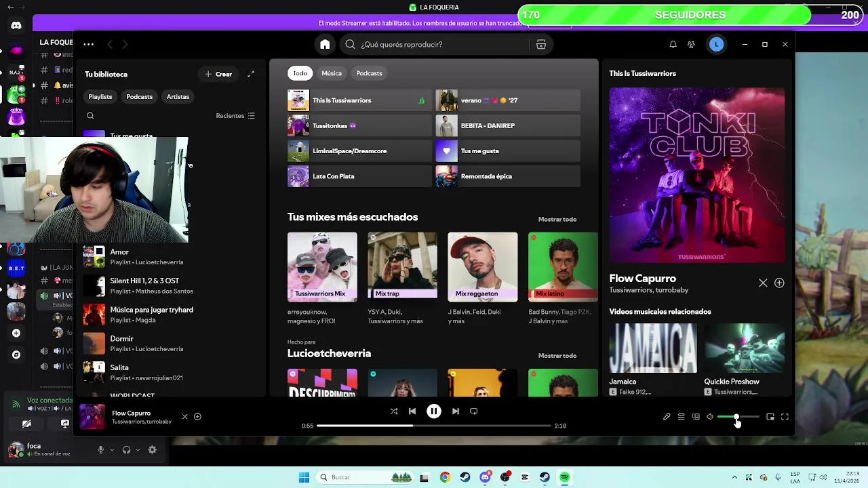Mute Discord microphone
This screenshot has height=488, width=868.
[100, 449]
